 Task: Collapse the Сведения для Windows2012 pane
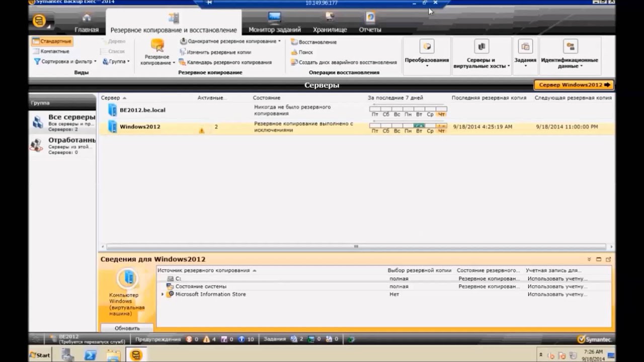(x=589, y=259)
